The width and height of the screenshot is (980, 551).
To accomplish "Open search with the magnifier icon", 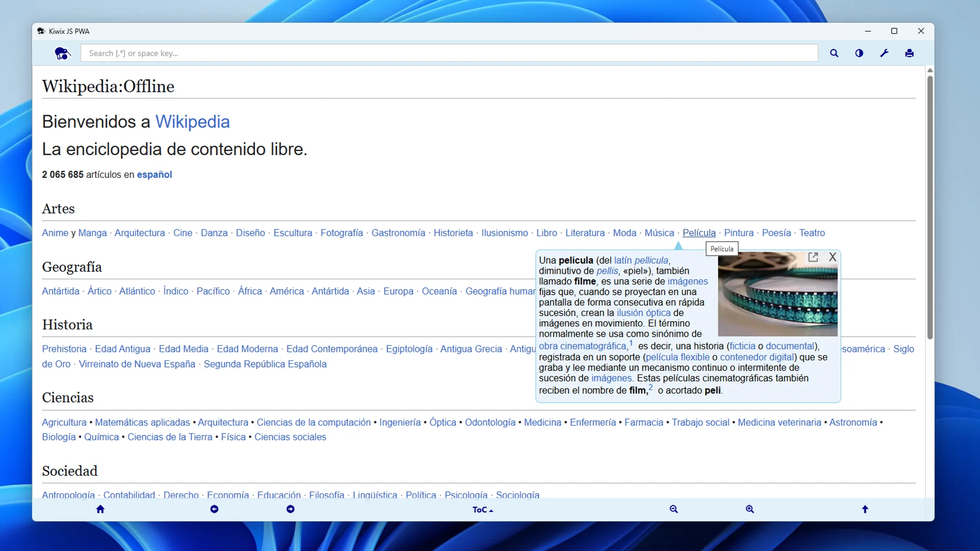I will [834, 53].
